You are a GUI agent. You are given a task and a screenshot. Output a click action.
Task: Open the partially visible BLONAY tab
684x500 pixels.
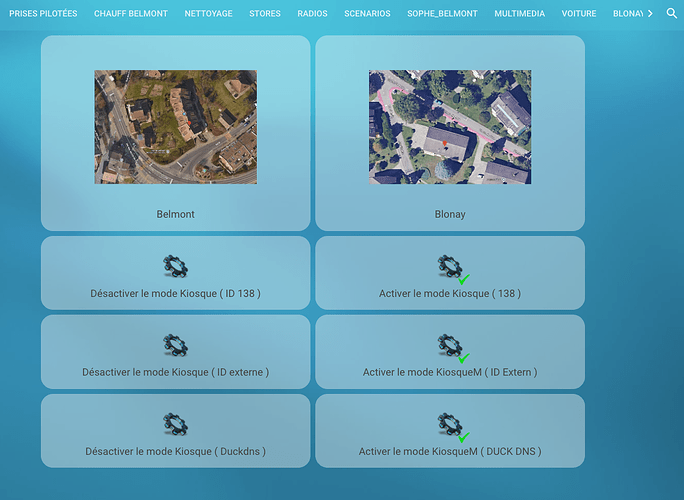tap(628, 14)
